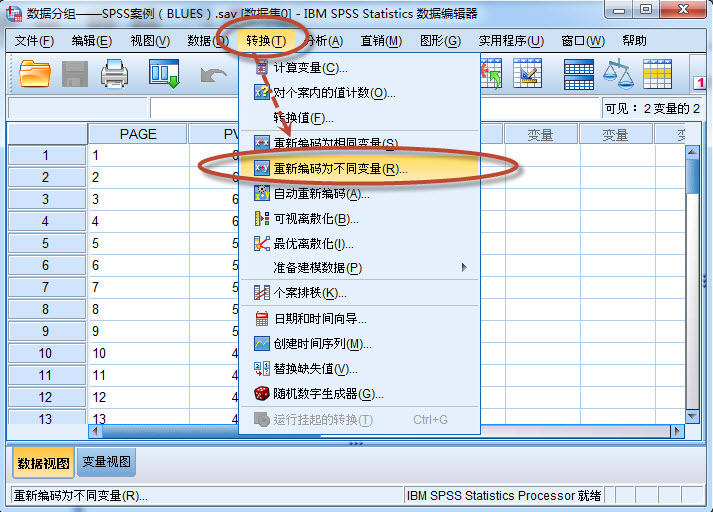Image resolution: width=713 pixels, height=512 pixels.
Task: Click the vertical scrollbar down arrow
Action: click(x=692, y=416)
